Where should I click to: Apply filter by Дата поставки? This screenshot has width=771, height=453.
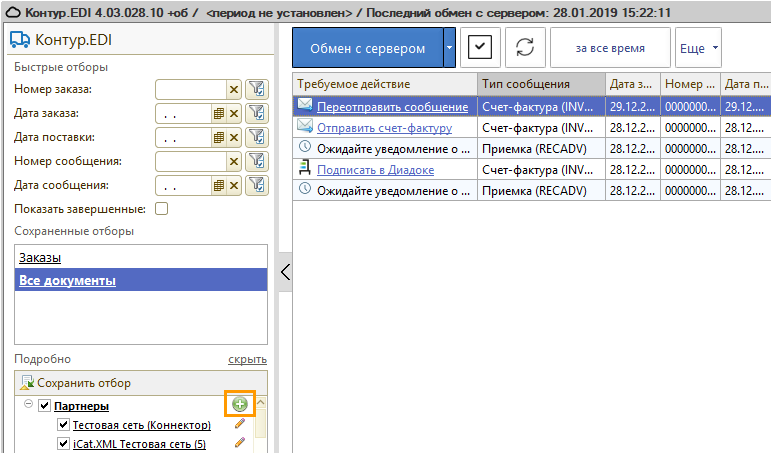[x=257, y=137]
